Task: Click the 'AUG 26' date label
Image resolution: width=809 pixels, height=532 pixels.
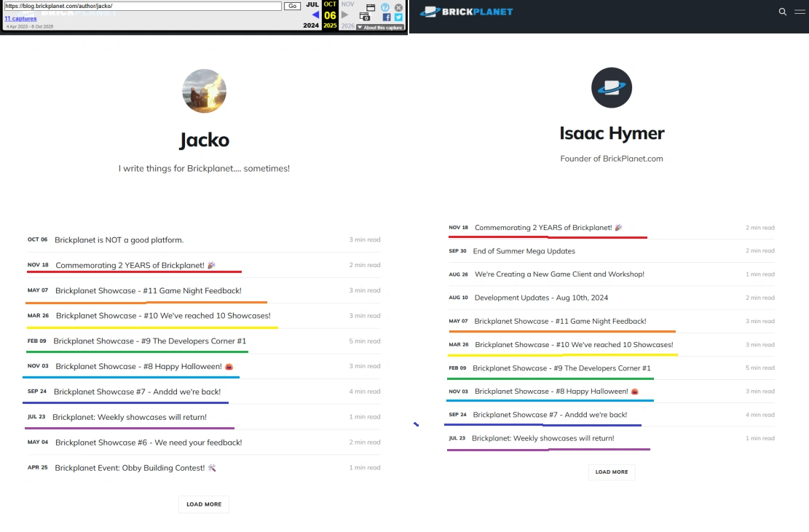Action: pyautogui.click(x=458, y=274)
